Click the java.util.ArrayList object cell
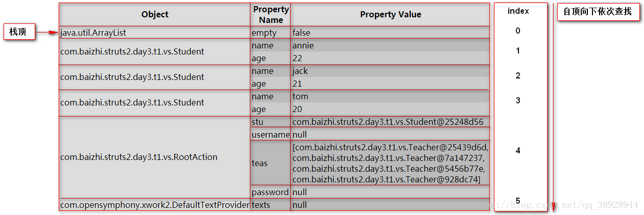This screenshot has height=215, width=644. click(x=93, y=33)
